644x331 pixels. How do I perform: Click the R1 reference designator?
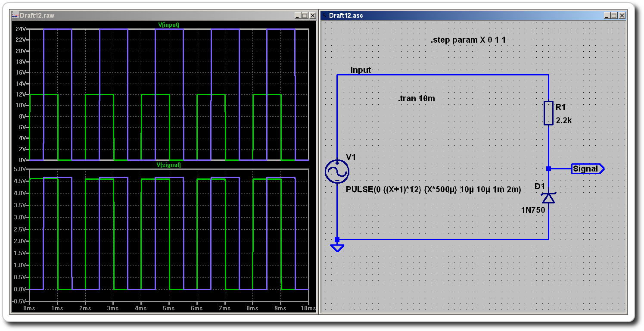pyautogui.click(x=560, y=106)
